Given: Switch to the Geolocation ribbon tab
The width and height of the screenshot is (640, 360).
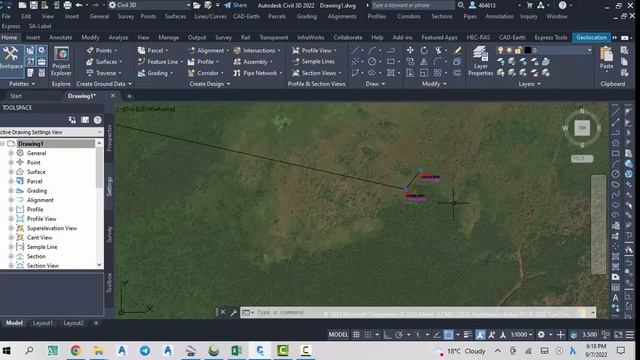Looking at the screenshot, I should 591,37.
